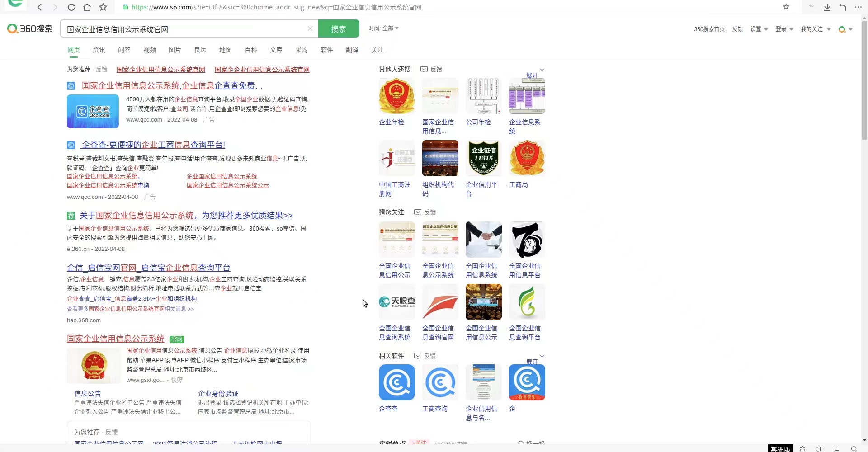
Task: Click the 基础版 button in status bar
Action: (780, 448)
